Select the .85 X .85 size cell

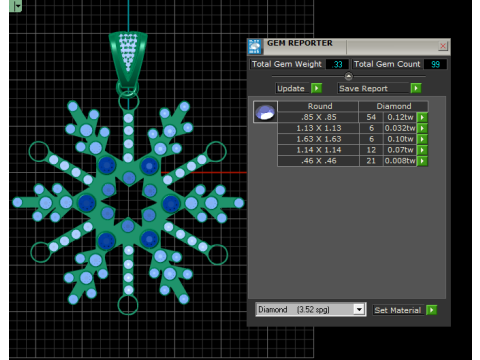(319, 117)
